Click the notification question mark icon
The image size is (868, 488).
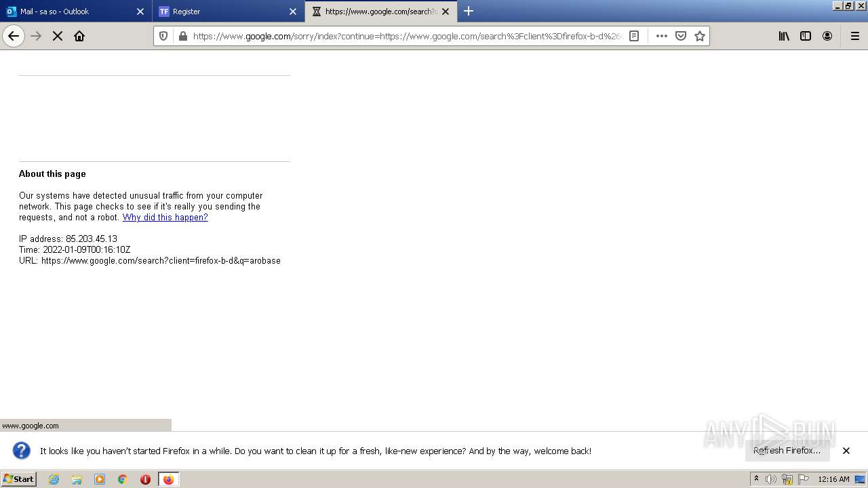tap(22, 451)
